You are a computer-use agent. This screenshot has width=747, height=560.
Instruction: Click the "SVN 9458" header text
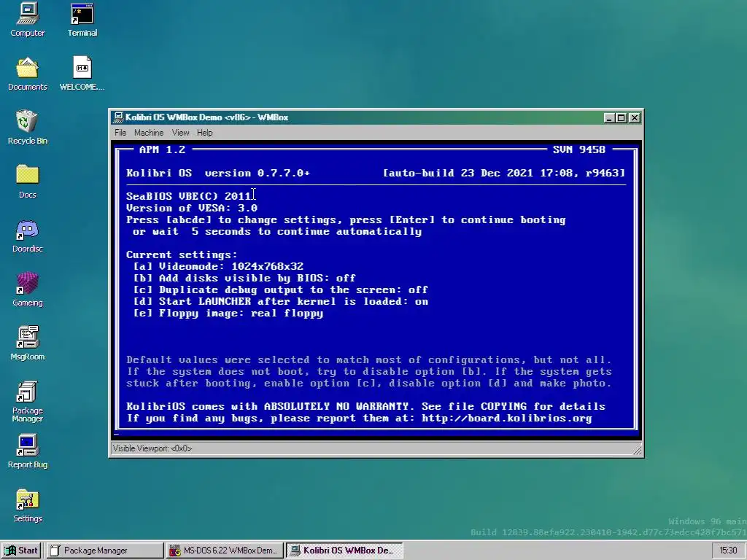pos(578,149)
